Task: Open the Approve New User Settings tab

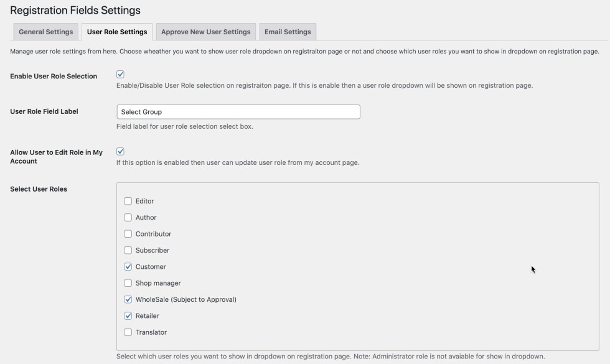Action: [x=205, y=32]
